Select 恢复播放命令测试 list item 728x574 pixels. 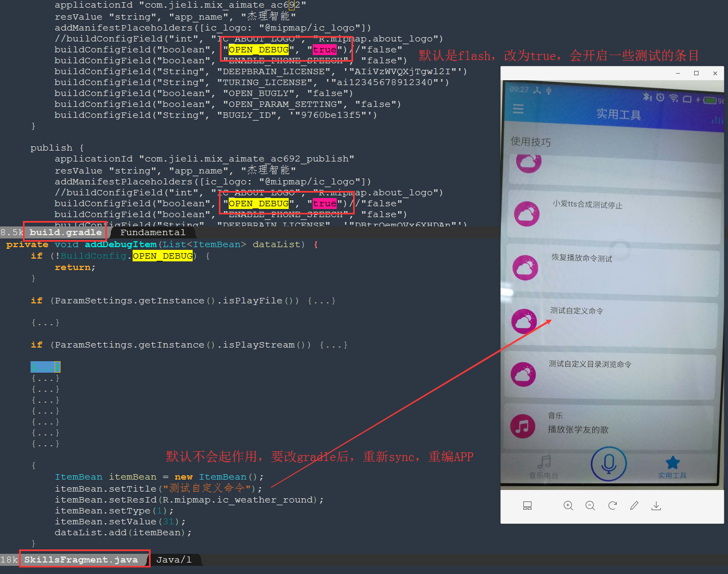coord(613,271)
